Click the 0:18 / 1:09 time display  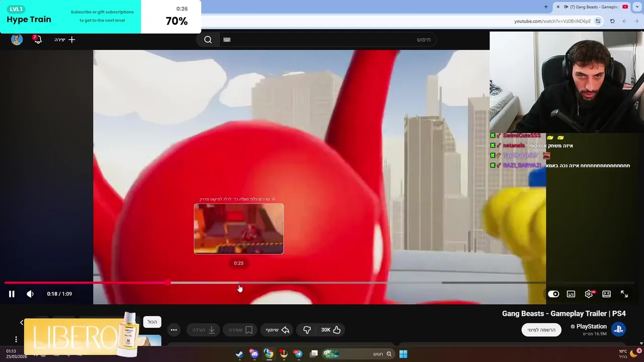tap(59, 294)
